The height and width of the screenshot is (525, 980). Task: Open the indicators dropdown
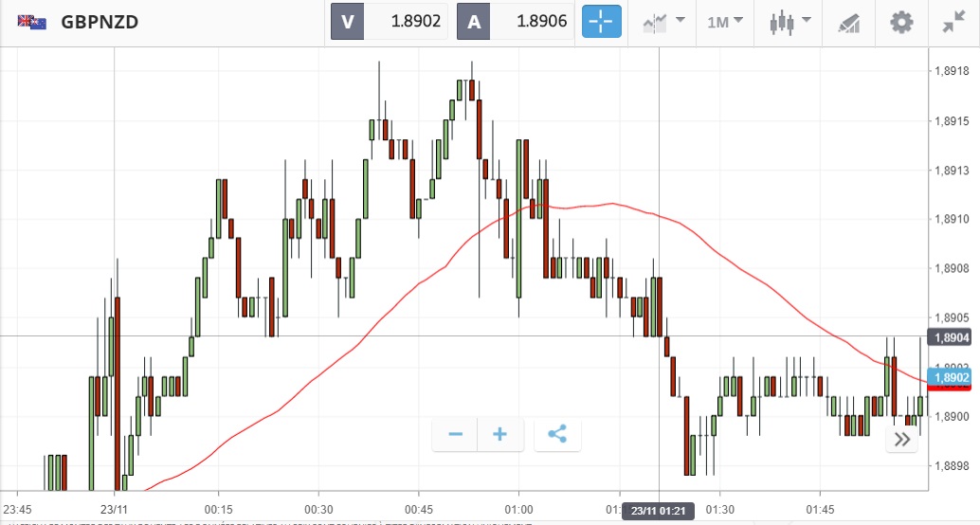pyautogui.click(x=664, y=22)
